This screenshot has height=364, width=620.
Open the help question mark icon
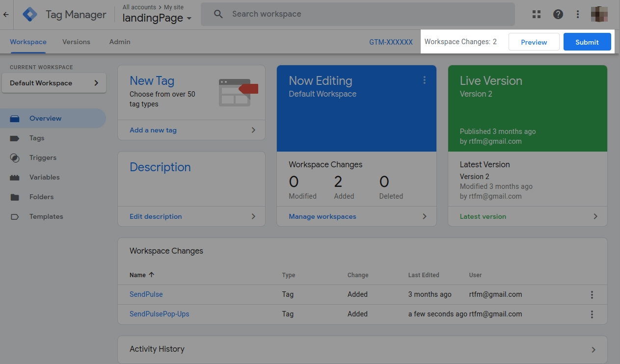pos(558,14)
